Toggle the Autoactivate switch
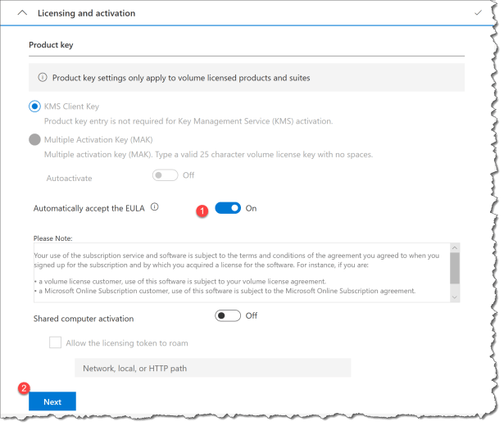Screen dimensions: 504x426 point(165,175)
